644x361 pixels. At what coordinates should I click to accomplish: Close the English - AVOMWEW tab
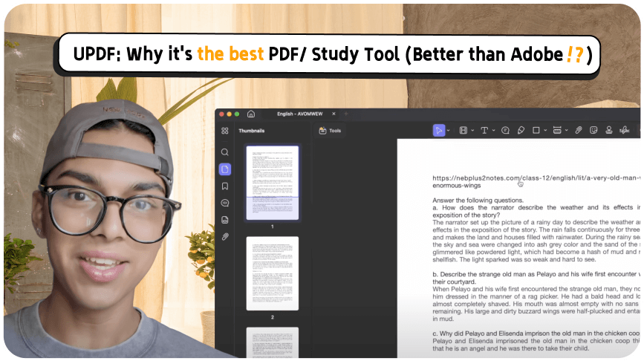pyautogui.click(x=334, y=114)
